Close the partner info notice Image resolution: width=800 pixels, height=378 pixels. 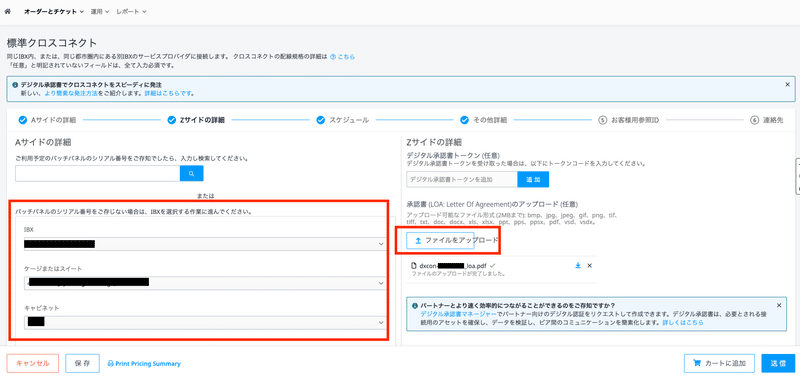click(779, 305)
